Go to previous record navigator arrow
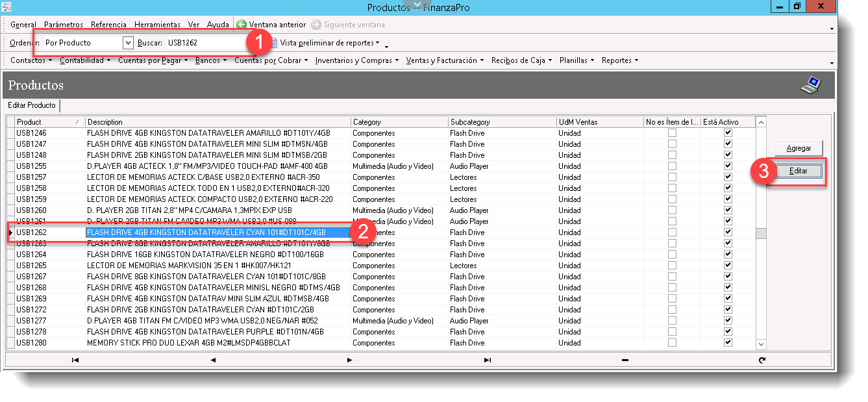This screenshot has width=868, height=402. click(x=213, y=360)
